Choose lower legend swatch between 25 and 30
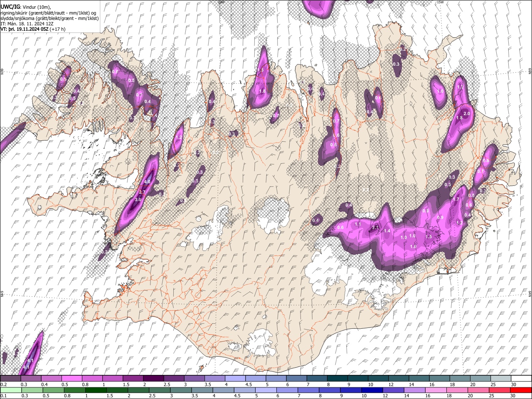The width and height of the screenshot is (532, 399). (500, 390)
